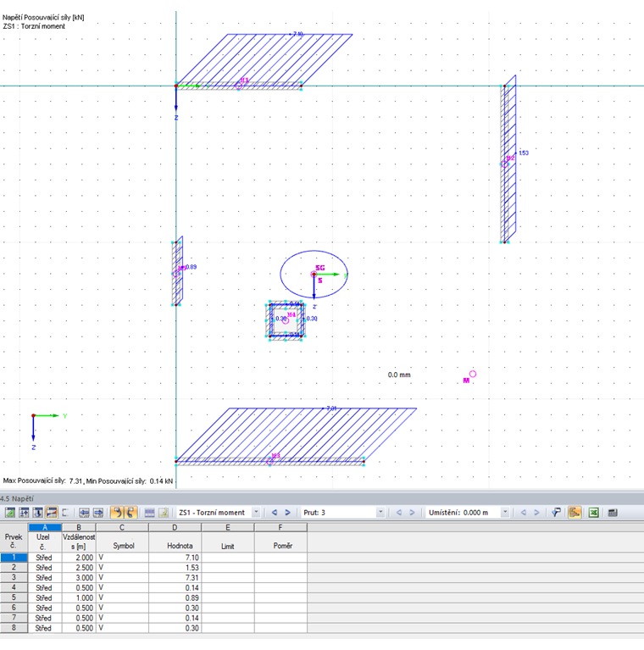Select column header A in stress table
Image resolution: width=644 pixels, height=650 pixels.
click(45, 527)
